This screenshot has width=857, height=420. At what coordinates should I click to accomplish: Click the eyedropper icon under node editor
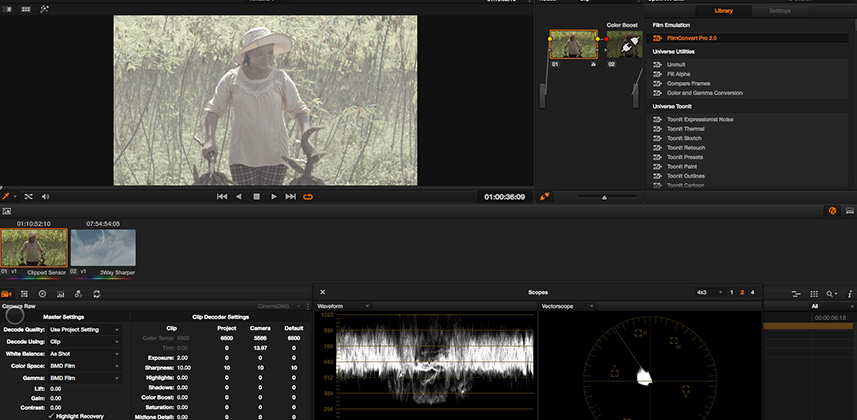pyautogui.click(x=544, y=197)
